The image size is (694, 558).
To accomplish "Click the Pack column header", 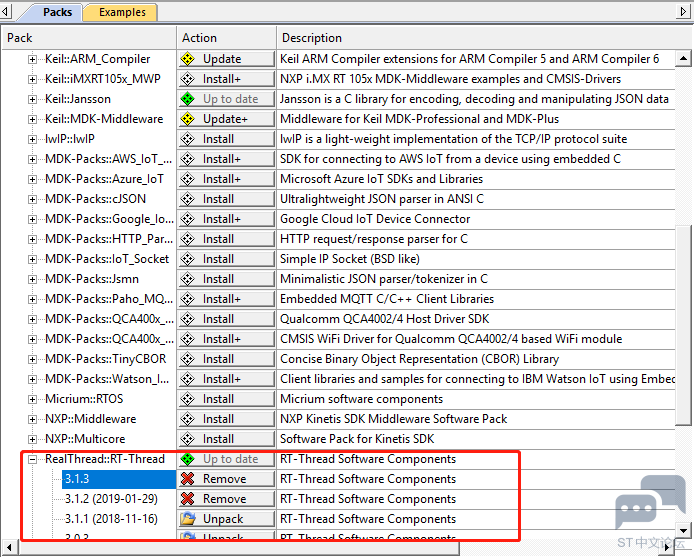I will (x=89, y=38).
